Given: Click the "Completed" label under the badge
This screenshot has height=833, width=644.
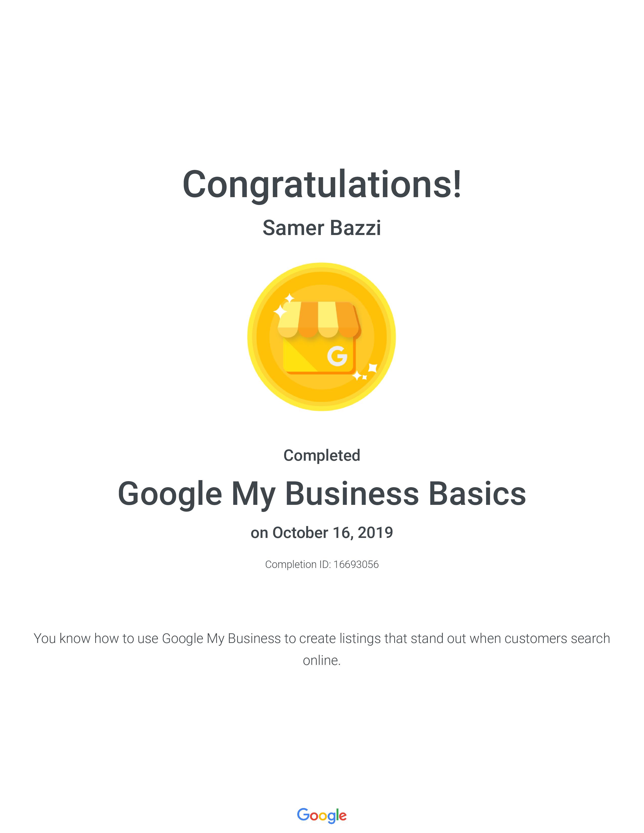Looking at the screenshot, I should (321, 455).
